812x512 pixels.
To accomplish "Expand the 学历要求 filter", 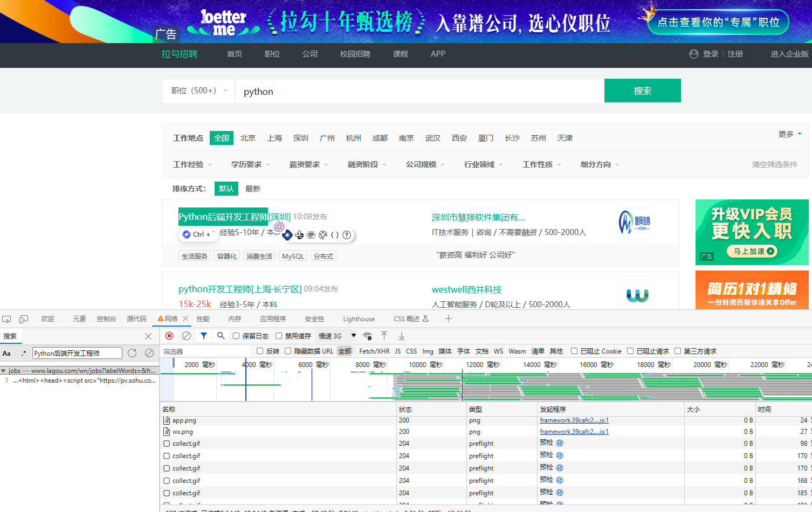I will [251, 164].
